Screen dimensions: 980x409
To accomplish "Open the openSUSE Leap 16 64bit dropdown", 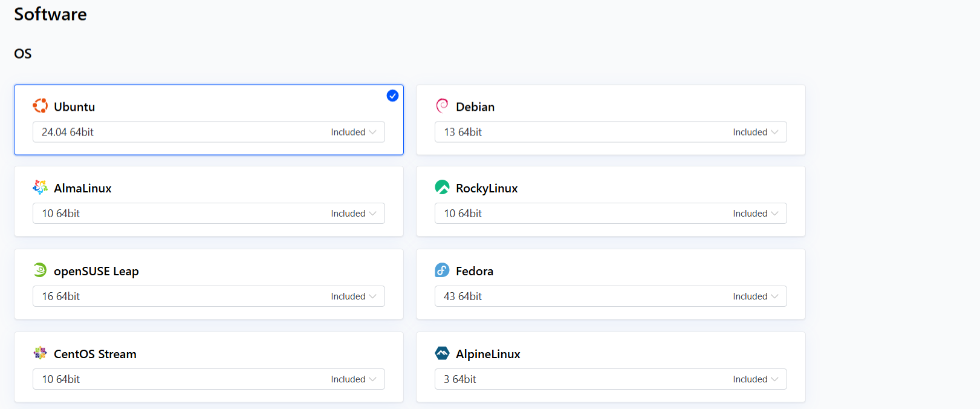I will 209,296.
